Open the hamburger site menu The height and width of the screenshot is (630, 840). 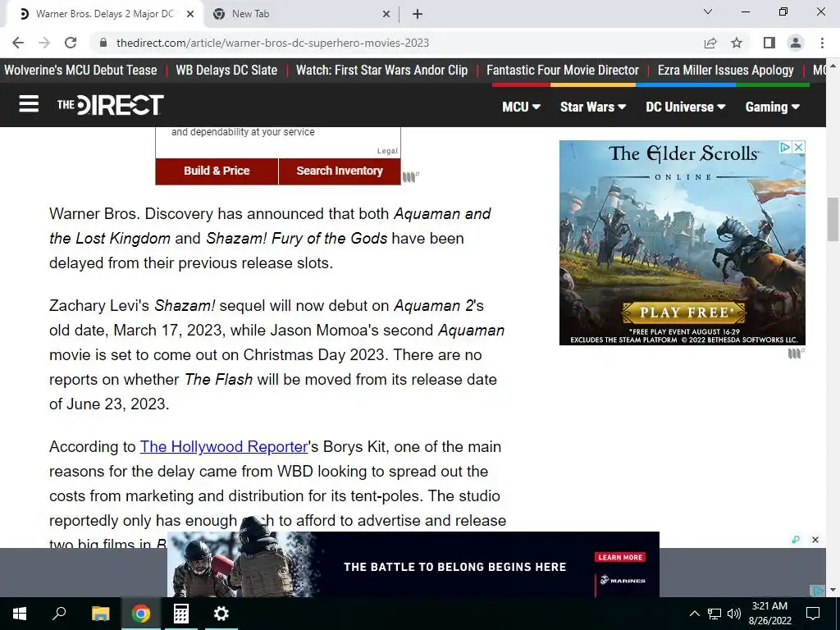click(x=29, y=104)
